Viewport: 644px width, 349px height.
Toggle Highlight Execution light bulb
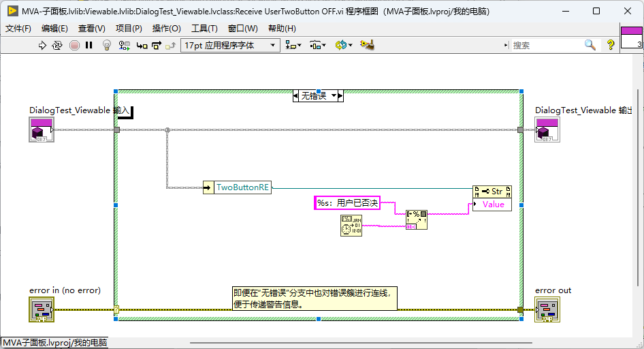[107, 45]
